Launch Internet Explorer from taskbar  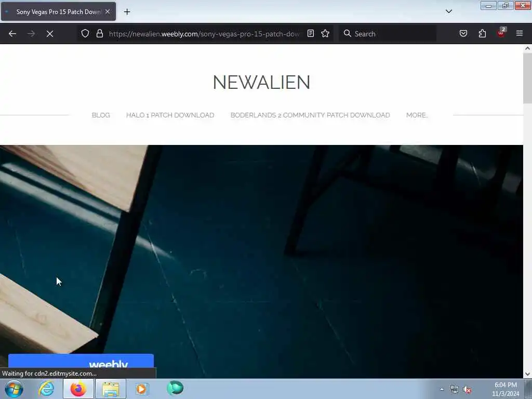46,389
